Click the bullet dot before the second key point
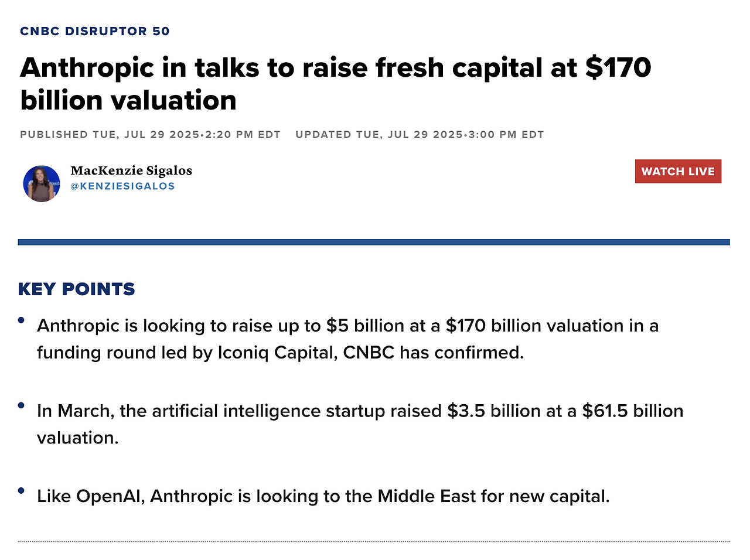 click(x=21, y=405)
